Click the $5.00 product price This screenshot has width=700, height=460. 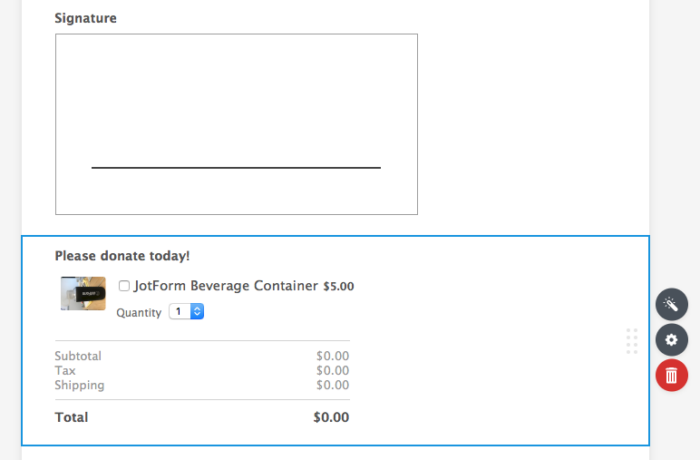(338, 287)
